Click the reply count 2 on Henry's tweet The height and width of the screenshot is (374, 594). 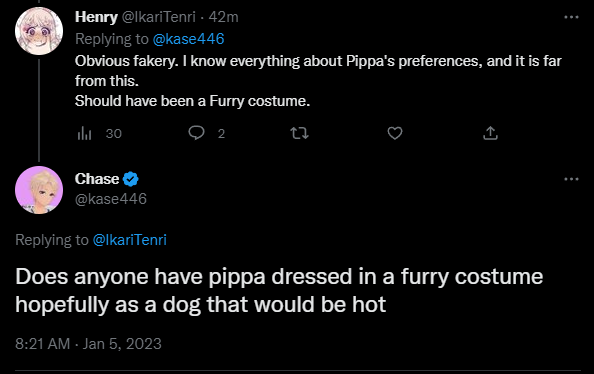221,133
